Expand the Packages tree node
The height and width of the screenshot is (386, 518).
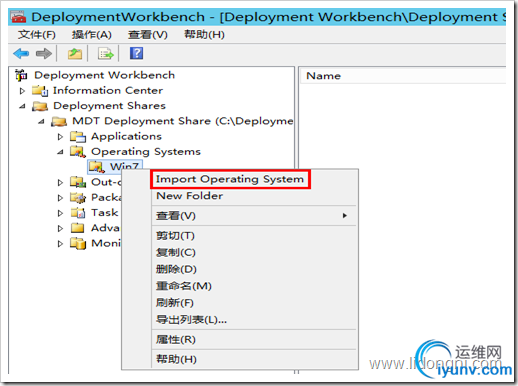[x=60, y=198]
